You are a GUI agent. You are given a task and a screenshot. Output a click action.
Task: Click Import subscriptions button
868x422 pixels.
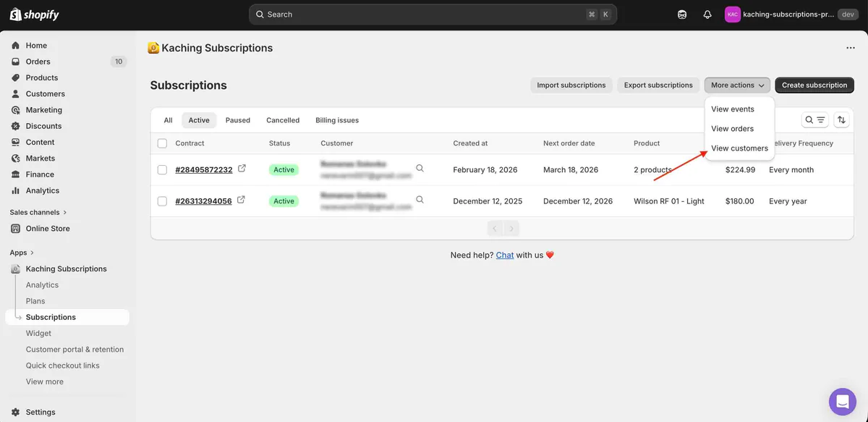coord(571,85)
